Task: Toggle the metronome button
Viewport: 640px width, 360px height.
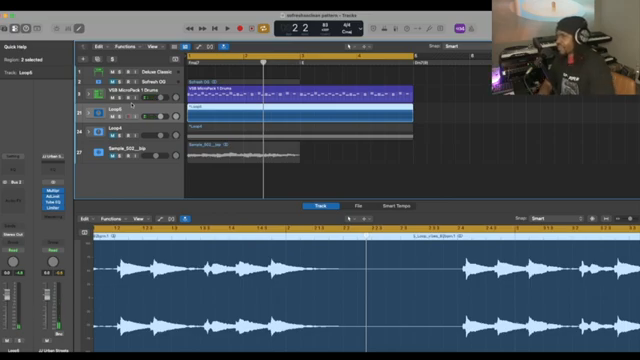Action: pos(471,29)
